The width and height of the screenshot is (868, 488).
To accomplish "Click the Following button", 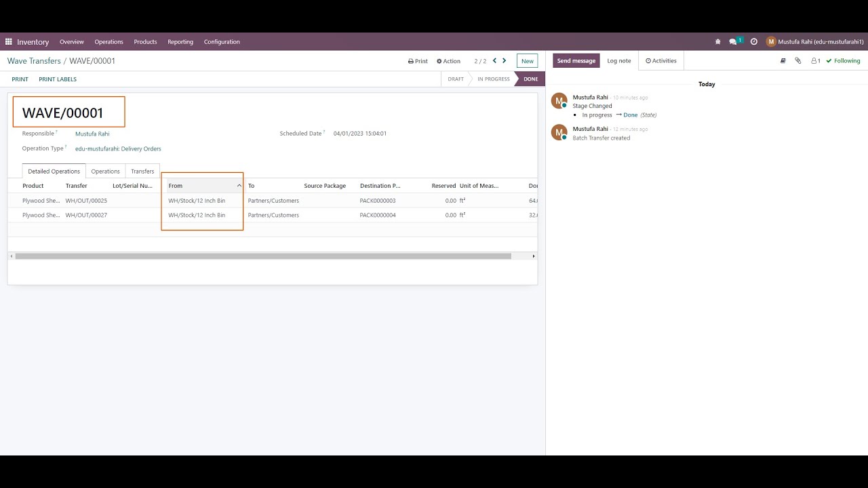I will [x=843, y=60].
